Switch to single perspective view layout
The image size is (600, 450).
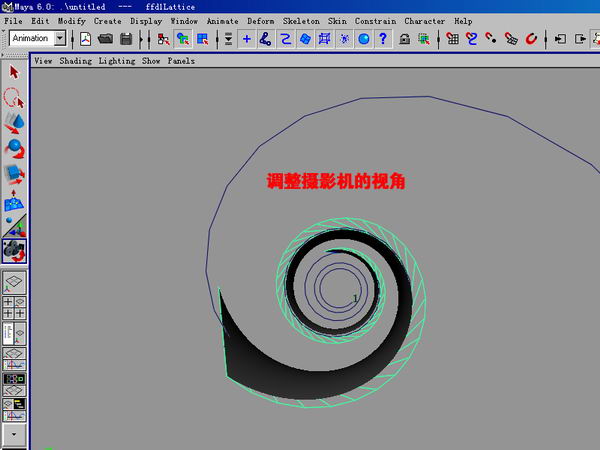[15, 283]
